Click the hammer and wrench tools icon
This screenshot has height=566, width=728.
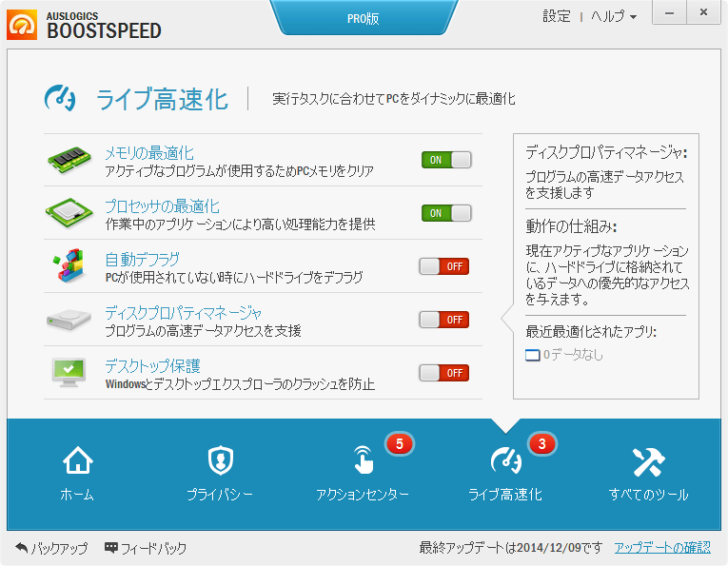pos(649,461)
